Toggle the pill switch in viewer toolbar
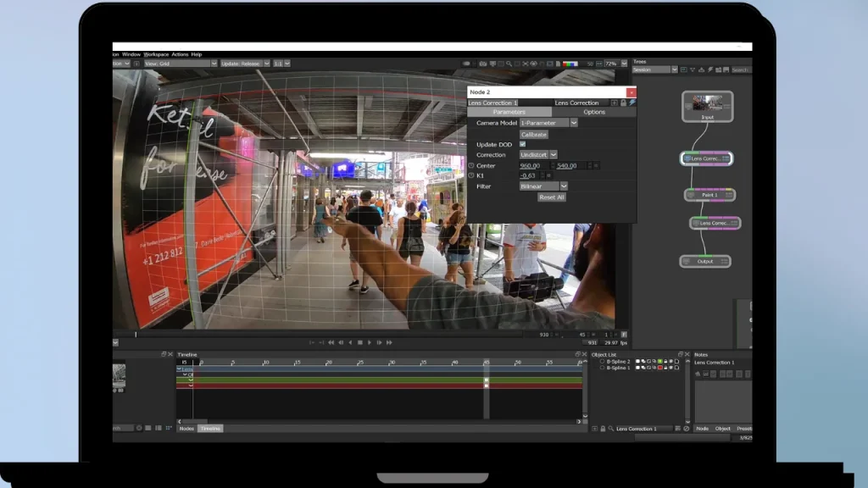868x488 pixels. (467, 64)
